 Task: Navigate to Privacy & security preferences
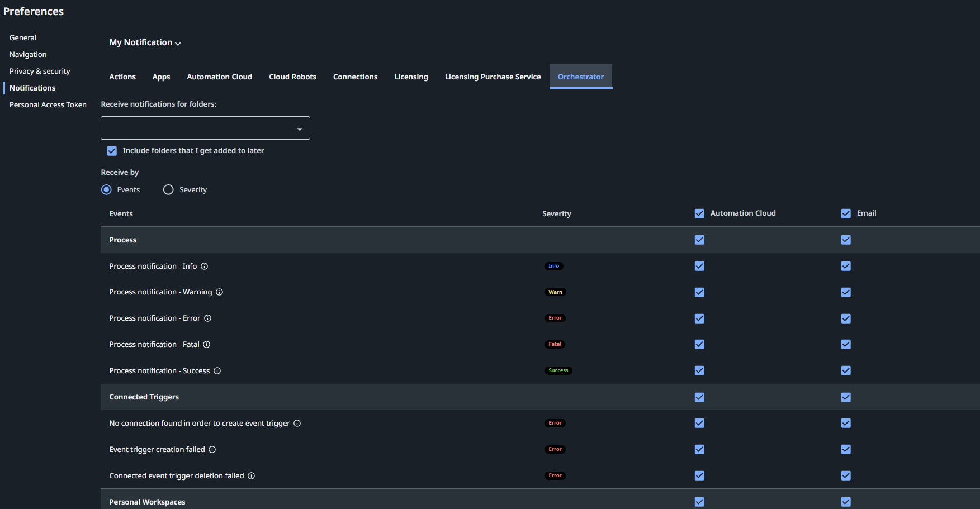(x=40, y=71)
